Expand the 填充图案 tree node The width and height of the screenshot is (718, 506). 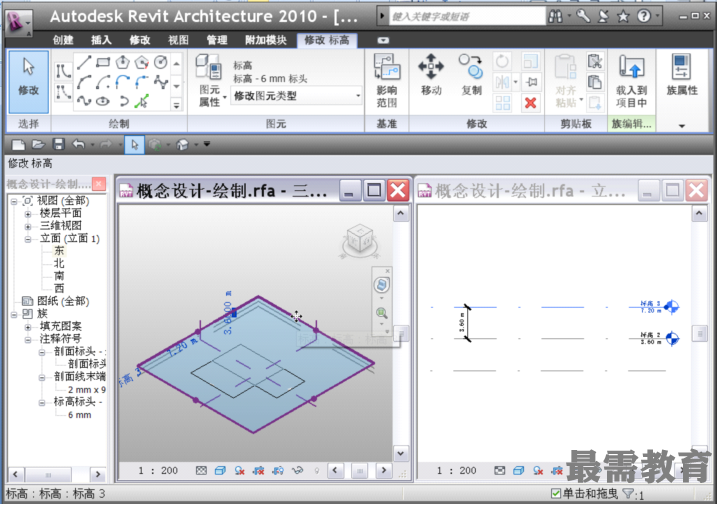point(28,327)
